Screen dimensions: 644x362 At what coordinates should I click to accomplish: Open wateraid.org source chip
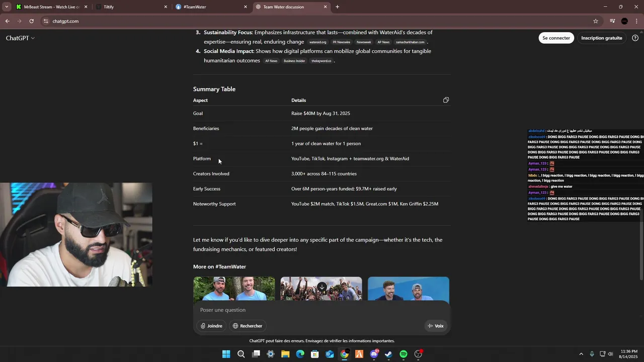tap(318, 42)
